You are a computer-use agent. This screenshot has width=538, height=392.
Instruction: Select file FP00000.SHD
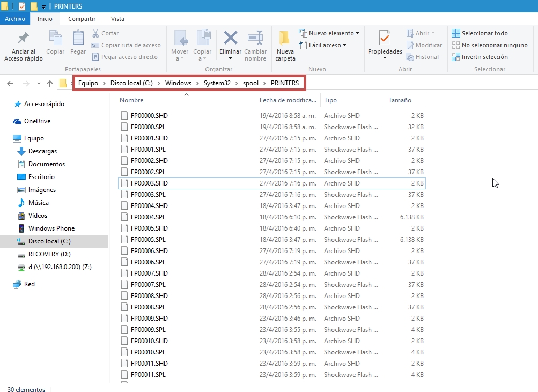(272, 116)
